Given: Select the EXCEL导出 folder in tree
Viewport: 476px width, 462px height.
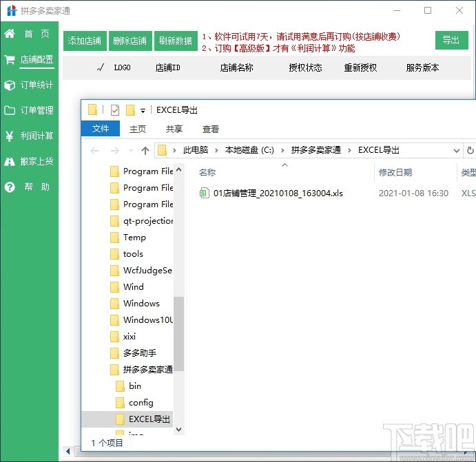Looking at the screenshot, I should point(149,419).
